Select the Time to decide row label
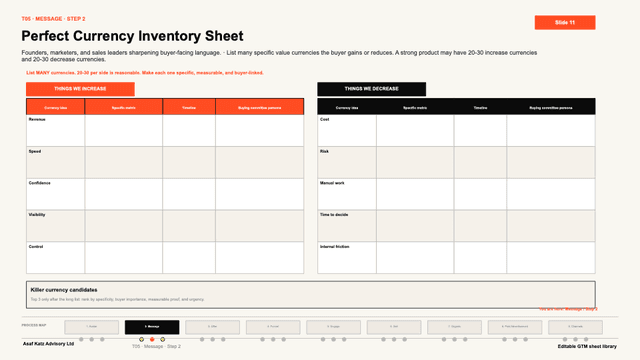This screenshot has height=360, width=640. (x=334, y=215)
